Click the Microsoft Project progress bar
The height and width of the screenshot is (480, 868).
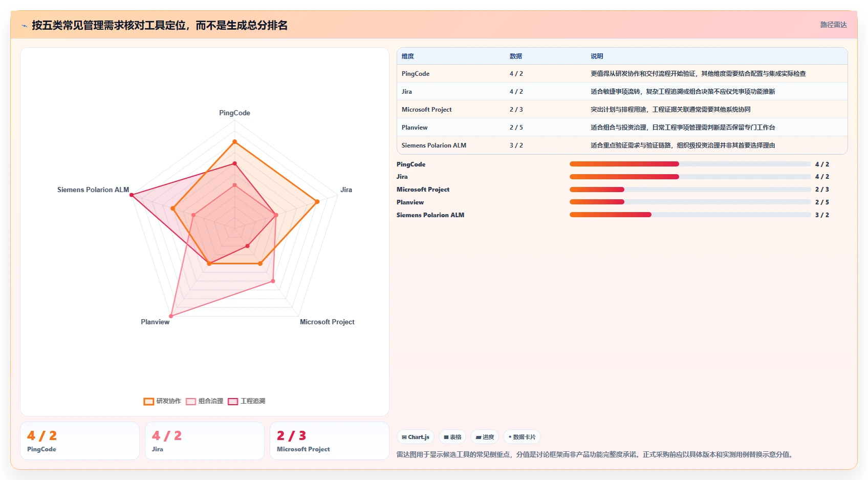690,190
